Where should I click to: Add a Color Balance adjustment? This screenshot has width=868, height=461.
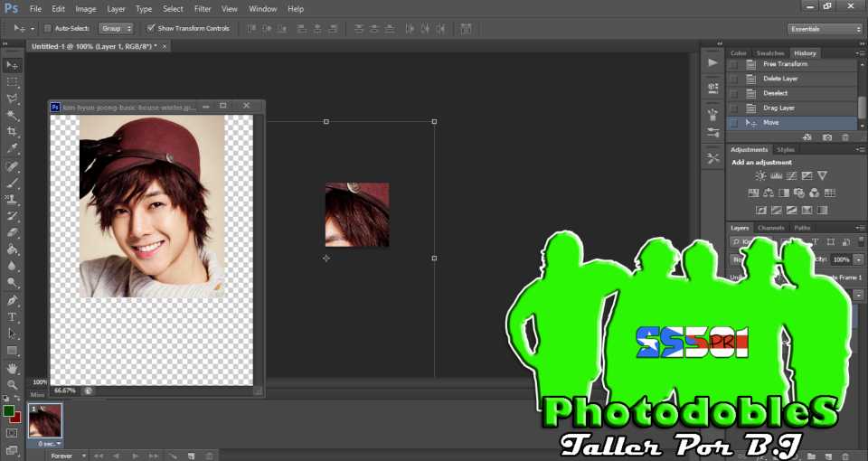pos(769,193)
